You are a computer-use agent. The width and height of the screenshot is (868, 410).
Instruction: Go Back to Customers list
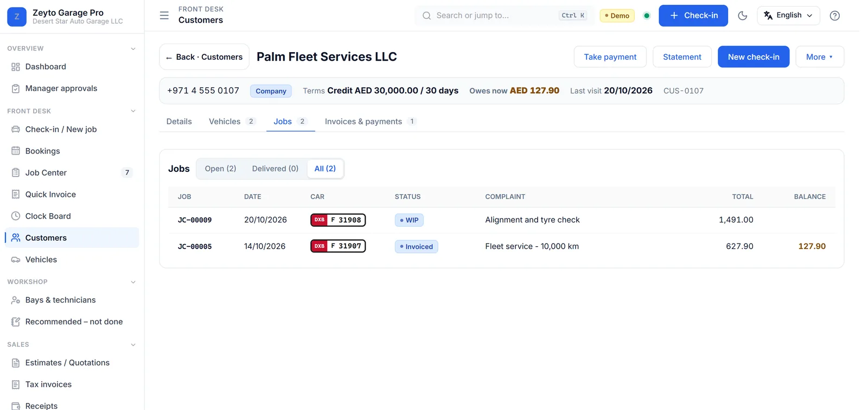204,57
